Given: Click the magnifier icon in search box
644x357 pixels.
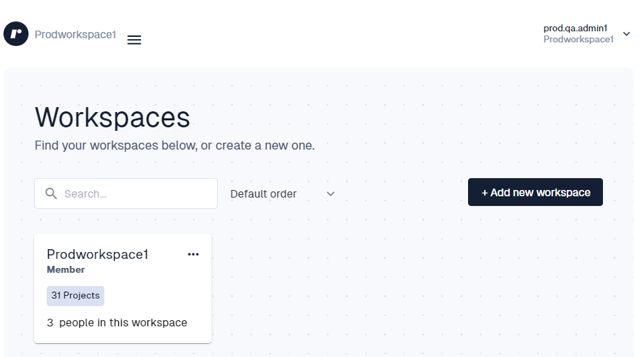Looking at the screenshot, I should pos(51,193).
